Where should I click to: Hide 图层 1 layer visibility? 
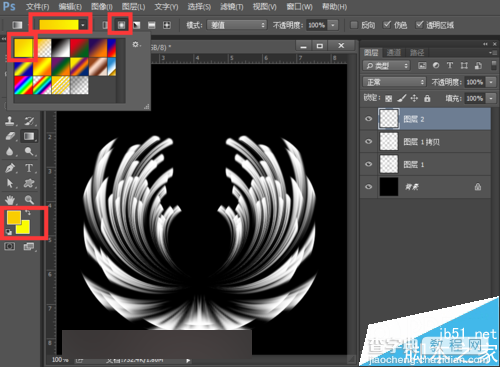point(369,164)
